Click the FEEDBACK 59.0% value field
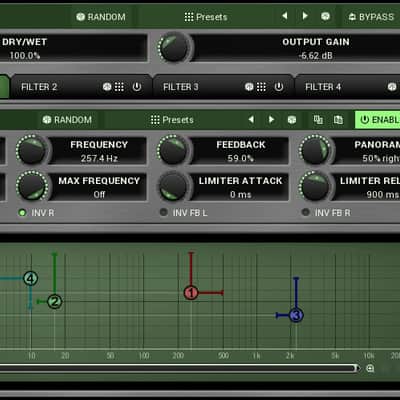Image resolution: width=400 pixels, height=400 pixels. [240, 151]
